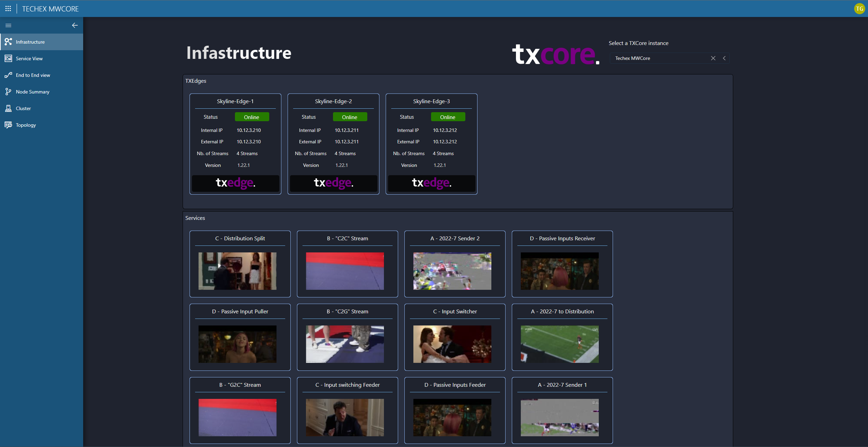Click internal IP 10.12.3.211
868x447 pixels.
tap(347, 130)
